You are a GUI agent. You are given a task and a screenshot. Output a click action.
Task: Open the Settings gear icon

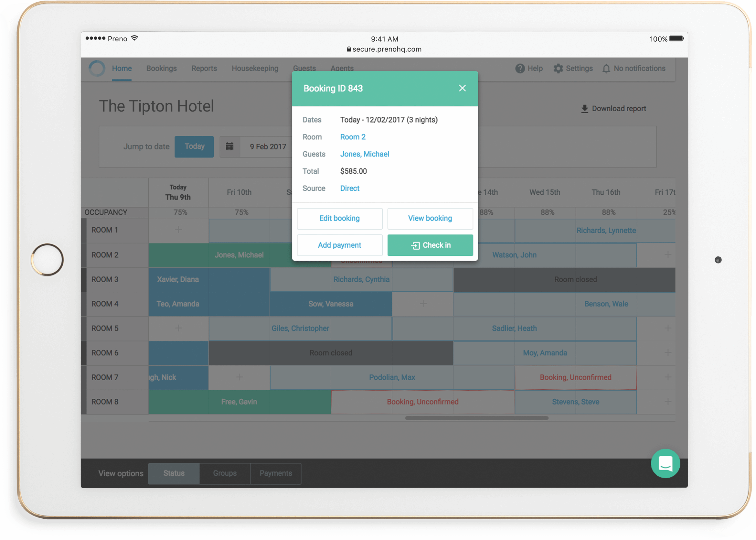pos(558,69)
